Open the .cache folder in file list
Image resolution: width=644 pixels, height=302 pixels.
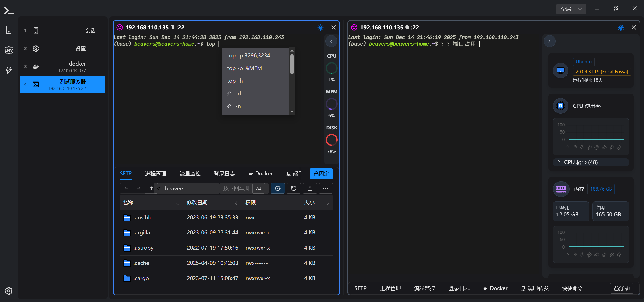pos(141,263)
